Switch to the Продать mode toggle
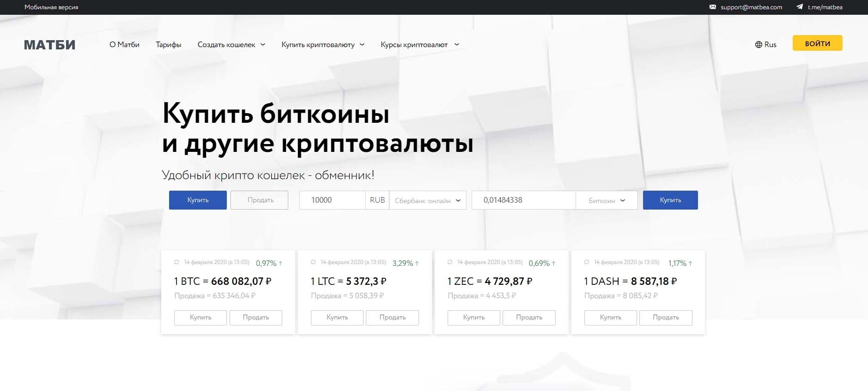The image size is (868, 391). (x=259, y=200)
